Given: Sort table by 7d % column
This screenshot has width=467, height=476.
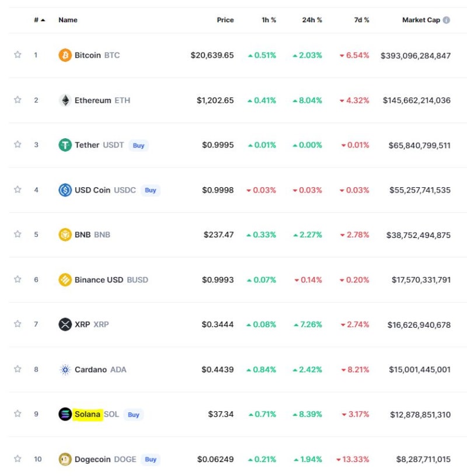Looking at the screenshot, I should click(362, 20).
